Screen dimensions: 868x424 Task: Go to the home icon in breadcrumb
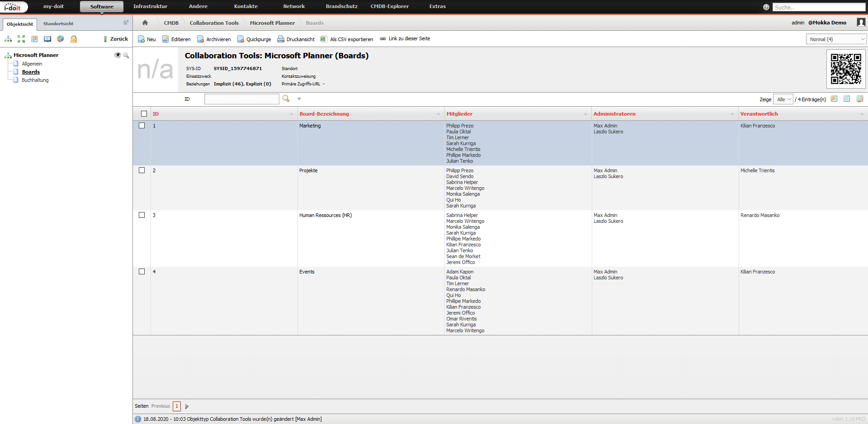pos(145,23)
